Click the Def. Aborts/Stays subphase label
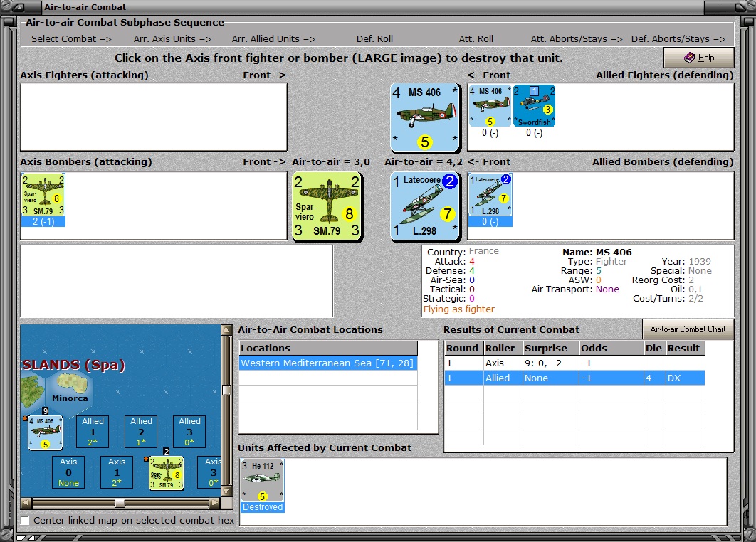The height and width of the screenshot is (542, 756). (678, 39)
